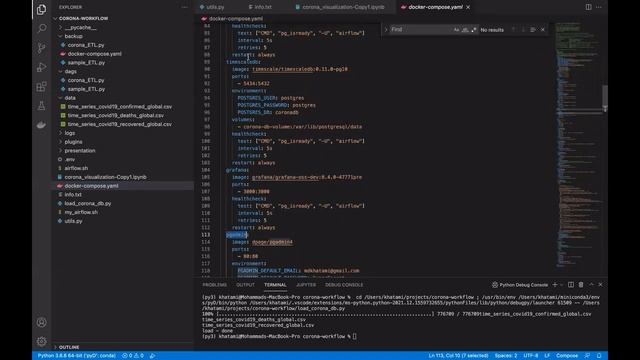Open Explorer more actions ellipsis
The width and height of the screenshot is (640, 360).
click(x=184, y=7)
